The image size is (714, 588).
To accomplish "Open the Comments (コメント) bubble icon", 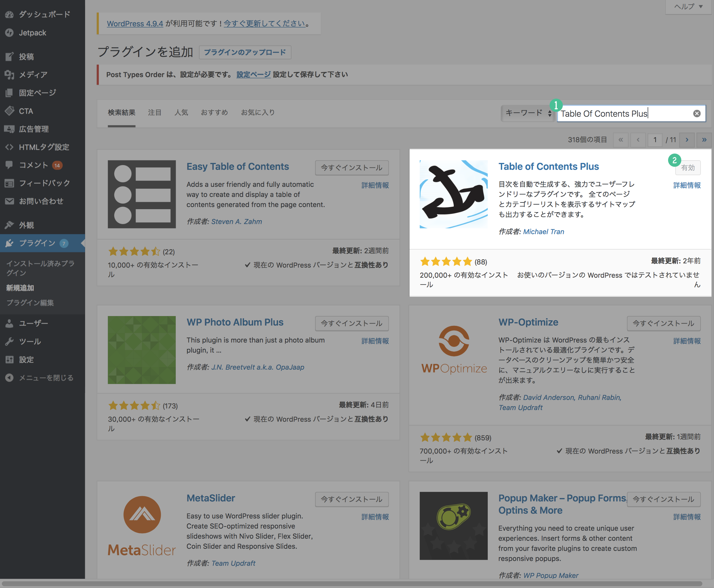I will (9, 165).
